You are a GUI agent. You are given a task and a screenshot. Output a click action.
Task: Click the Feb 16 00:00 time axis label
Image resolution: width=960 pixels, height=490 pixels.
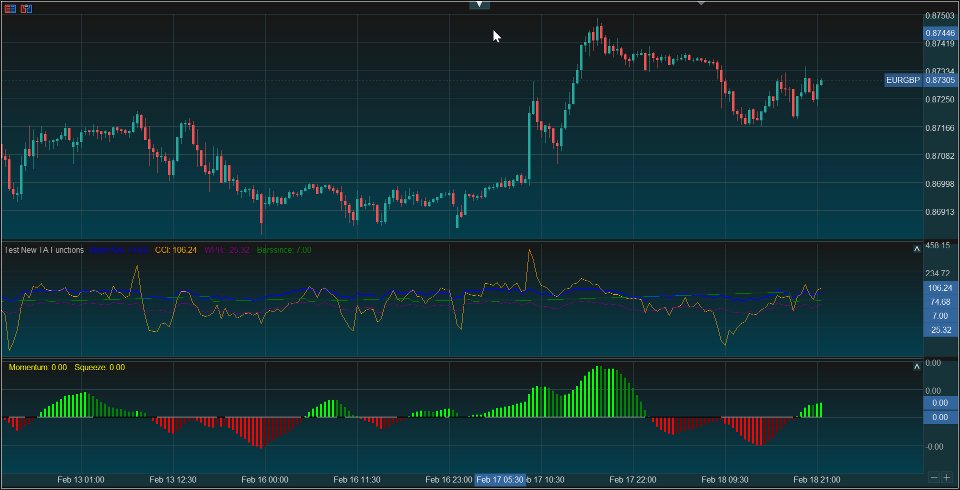click(x=264, y=480)
